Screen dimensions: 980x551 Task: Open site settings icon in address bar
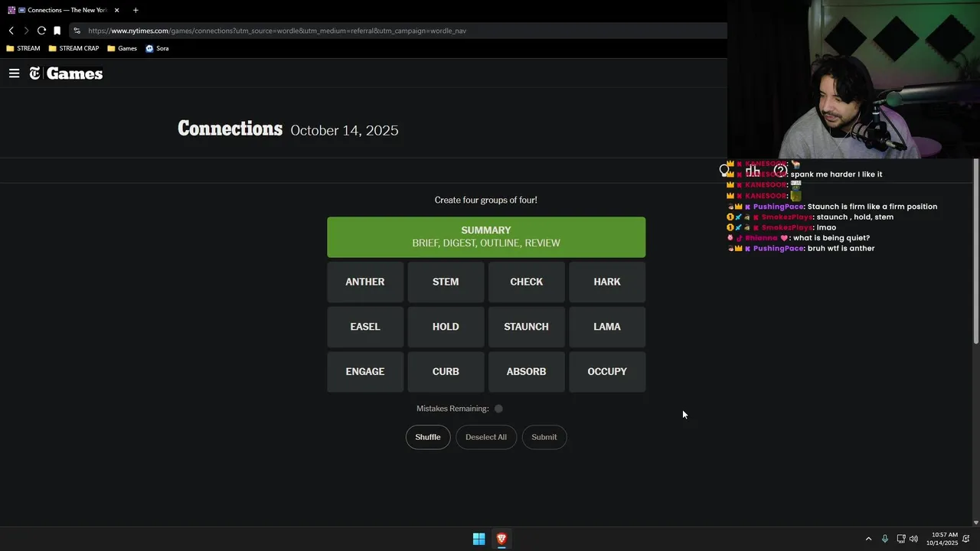pos(77,31)
